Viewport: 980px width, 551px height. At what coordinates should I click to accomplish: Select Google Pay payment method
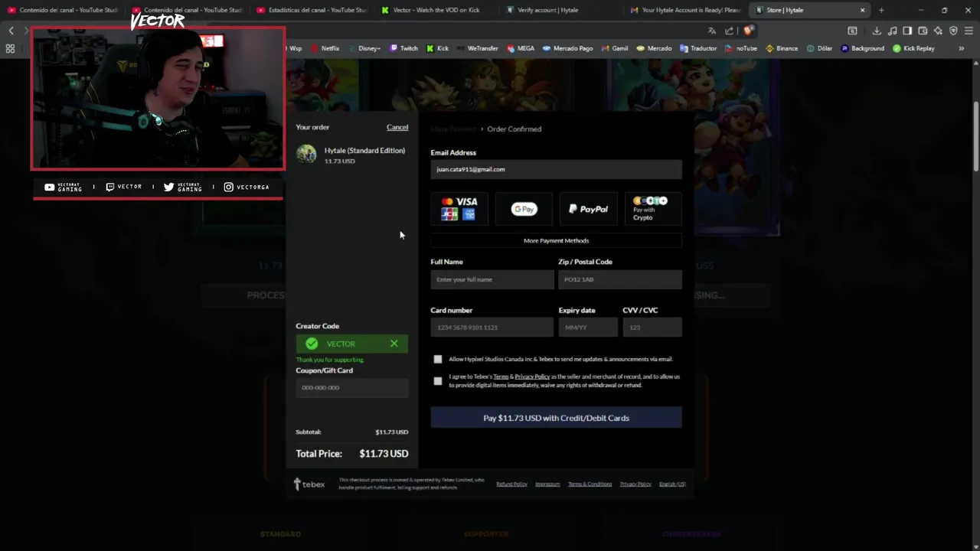pos(524,209)
